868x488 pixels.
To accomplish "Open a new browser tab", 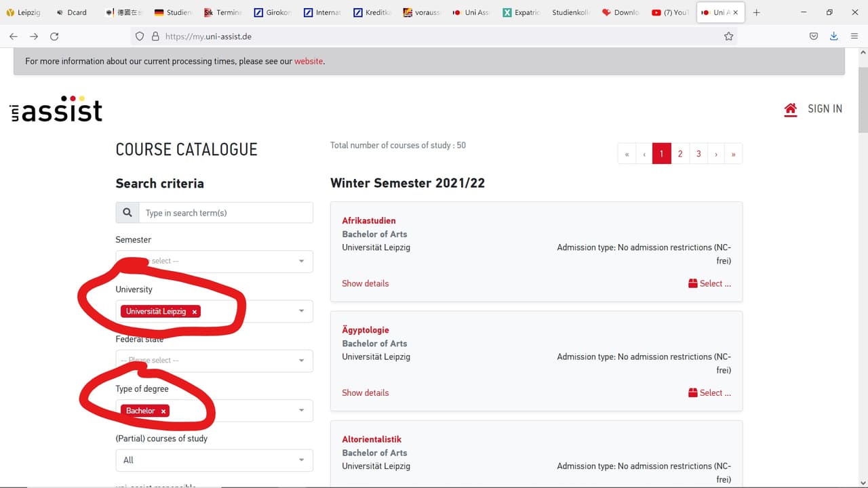I will (x=757, y=12).
